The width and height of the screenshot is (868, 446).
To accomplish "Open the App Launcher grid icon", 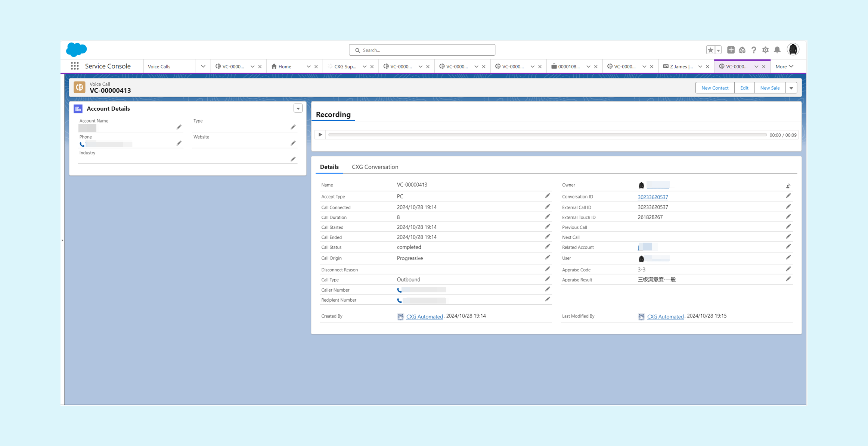I will (75, 66).
